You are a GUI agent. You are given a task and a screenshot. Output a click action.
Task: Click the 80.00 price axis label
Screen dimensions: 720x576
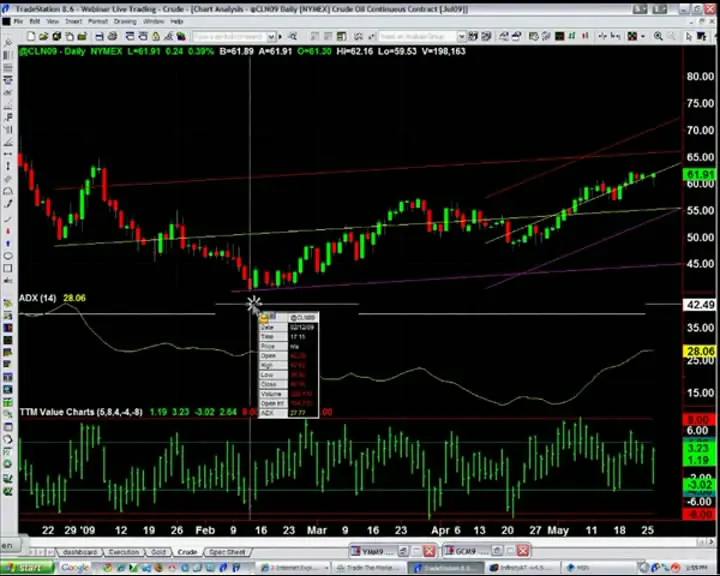point(700,76)
